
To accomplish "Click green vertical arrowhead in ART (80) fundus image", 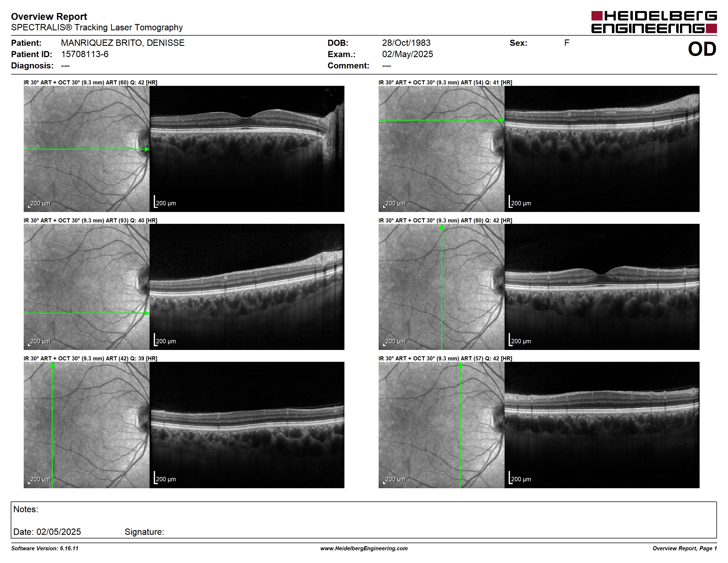I will pos(442,227).
